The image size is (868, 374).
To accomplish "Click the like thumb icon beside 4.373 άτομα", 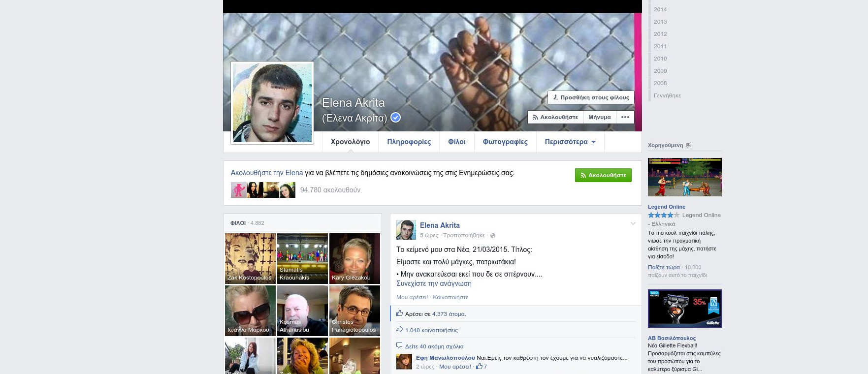I will [x=400, y=313].
